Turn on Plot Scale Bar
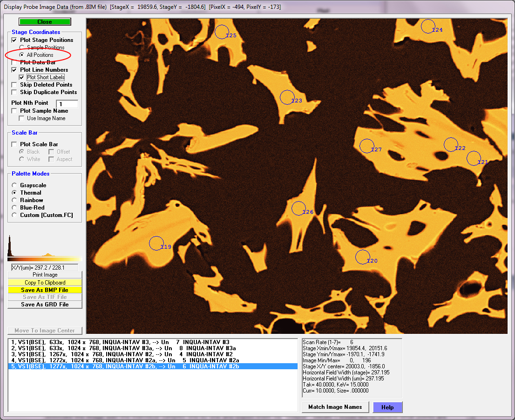This screenshot has width=515, height=420. 14,144
